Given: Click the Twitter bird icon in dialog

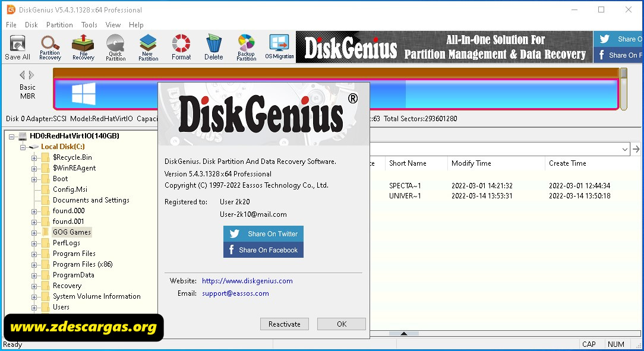Looking at the screenshot, I should pyautogui.click(x=235, y=233).
